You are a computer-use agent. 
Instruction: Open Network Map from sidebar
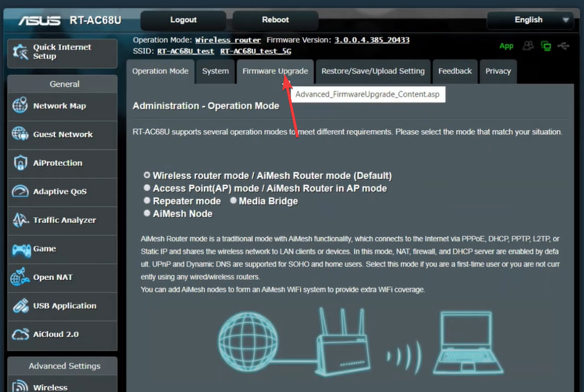pos(63,106)
